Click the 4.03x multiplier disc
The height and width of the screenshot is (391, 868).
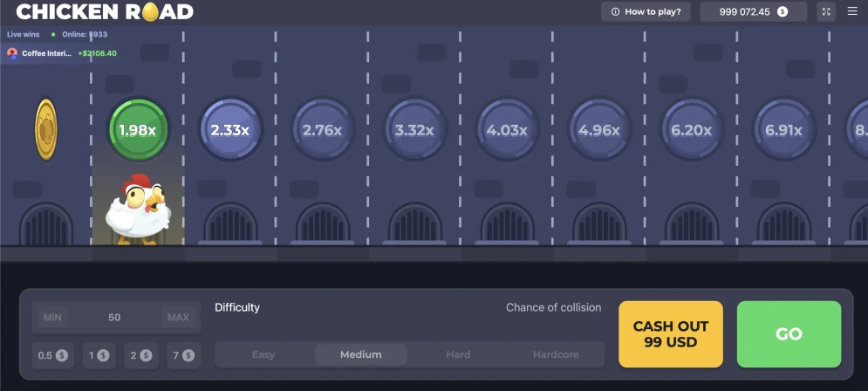[x=507, y=129]
